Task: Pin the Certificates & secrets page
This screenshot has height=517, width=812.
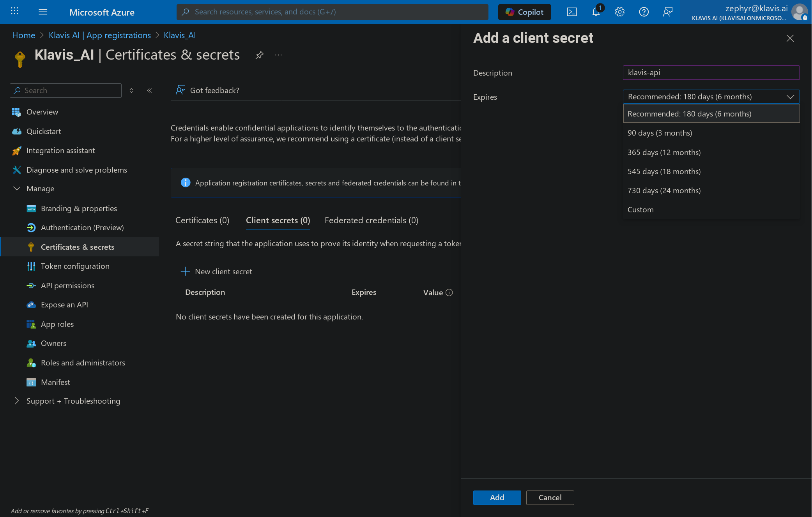Action: click(x=259, y=55)
